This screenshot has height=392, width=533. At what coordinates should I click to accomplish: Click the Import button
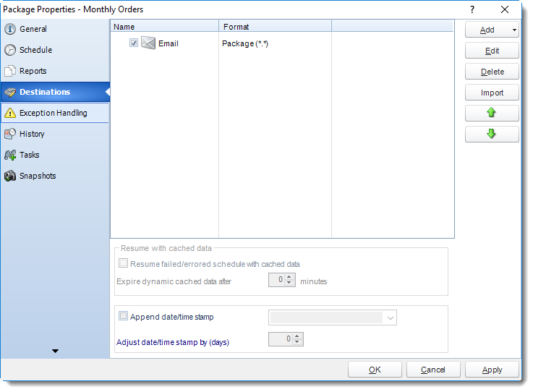point(492,93)
